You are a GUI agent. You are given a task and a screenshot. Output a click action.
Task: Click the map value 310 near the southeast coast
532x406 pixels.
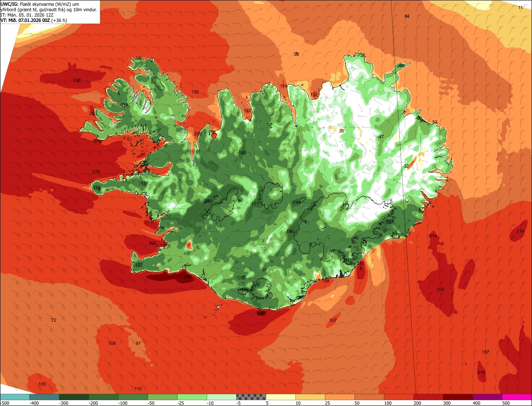pyautogui.click(x=360, y=264)
